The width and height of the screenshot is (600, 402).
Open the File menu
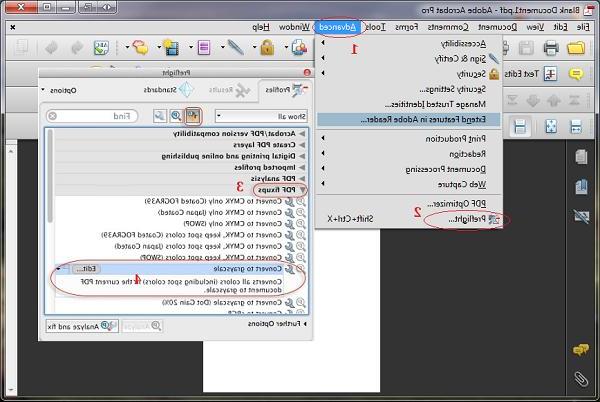(583, 27)
